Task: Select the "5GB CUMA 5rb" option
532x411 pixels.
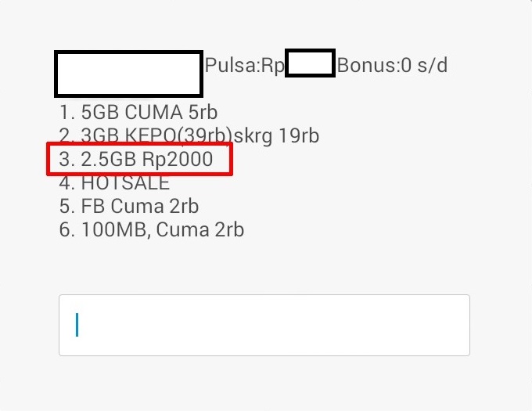Action: 138,113
